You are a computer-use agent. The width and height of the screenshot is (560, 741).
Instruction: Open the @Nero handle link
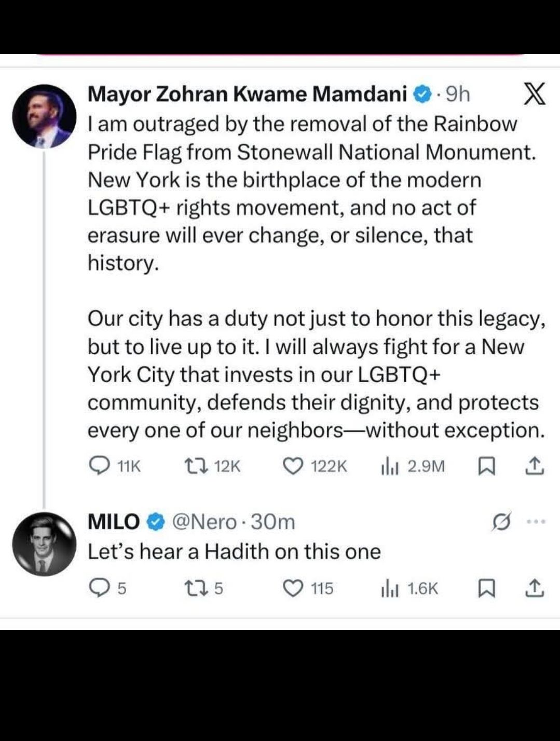[x=204, y=521]
